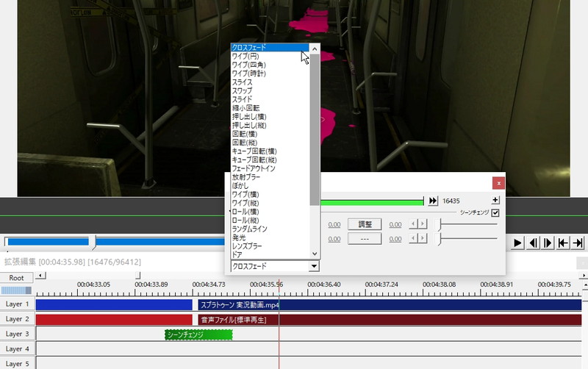
Task: Choose ぼかし transition
Action: tap(270, 185)
